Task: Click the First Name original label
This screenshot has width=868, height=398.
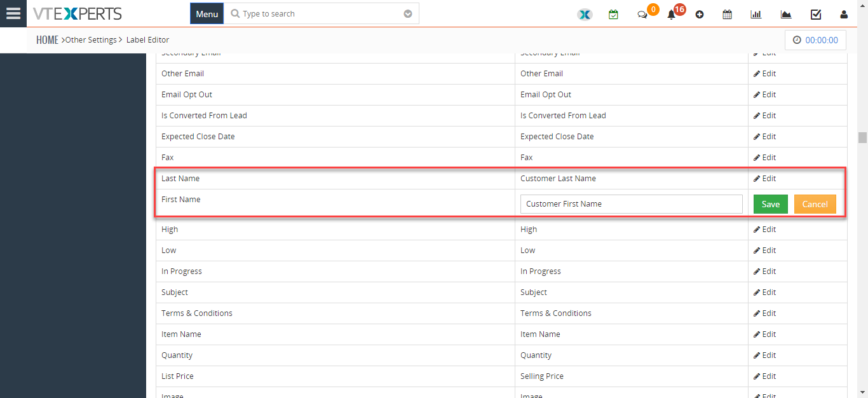Action: click(x=181, y=200)
